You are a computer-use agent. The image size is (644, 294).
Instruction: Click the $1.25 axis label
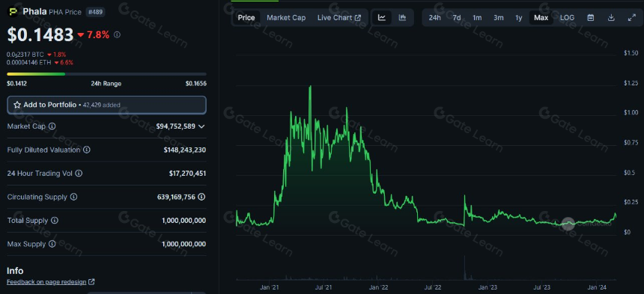tap(631, 83)
